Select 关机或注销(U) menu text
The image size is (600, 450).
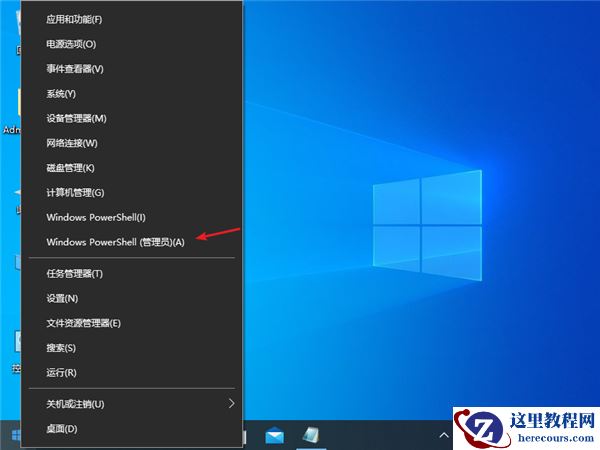point(75,404)
